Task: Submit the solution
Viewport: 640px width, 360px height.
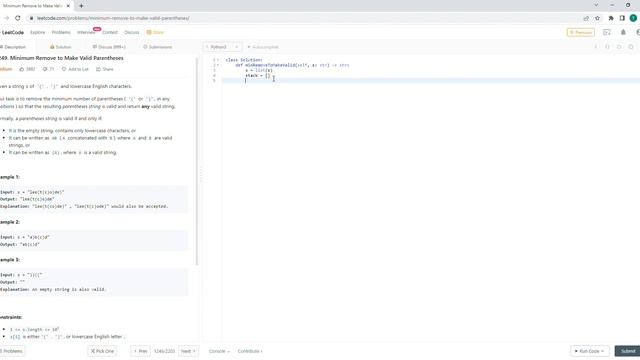Action: pyautogui.click(x=628, y=351)
